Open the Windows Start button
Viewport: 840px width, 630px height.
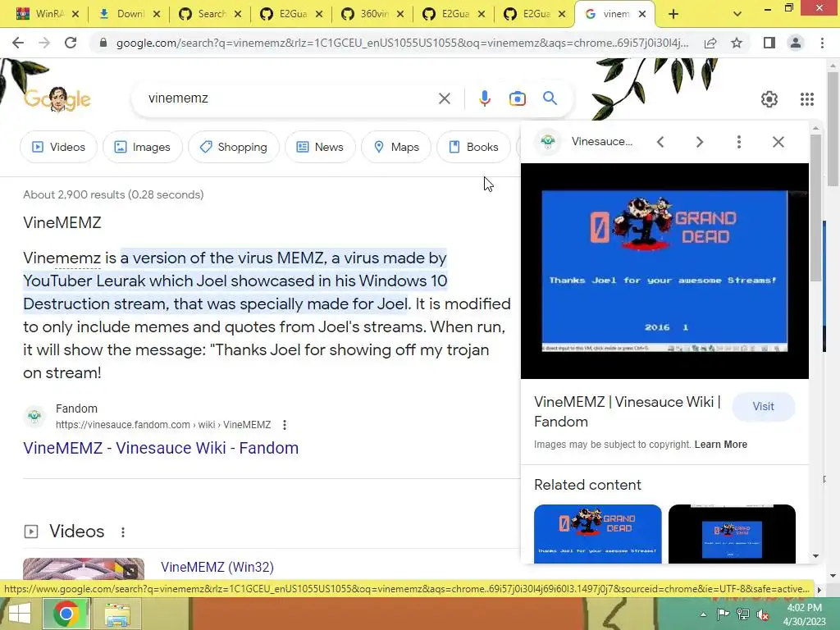[20, 614]
